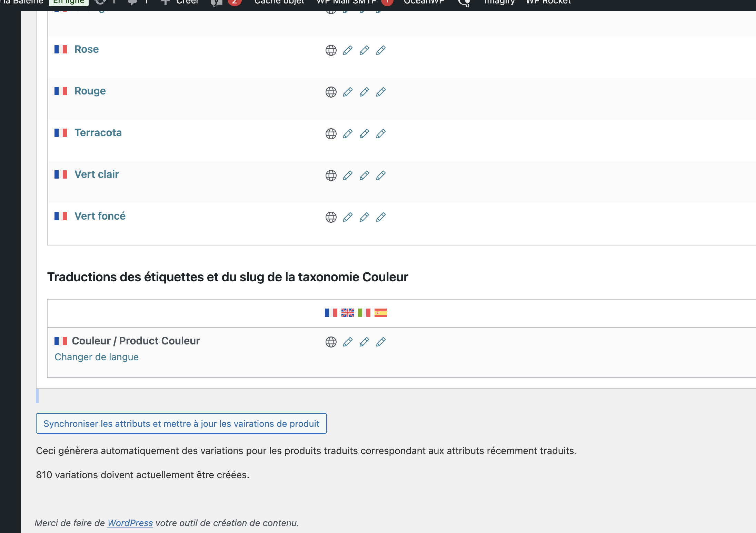This screenshot has height=533, width=756.
Task: Click globe icon in Vert foncé row
Action: click(331, 217)
